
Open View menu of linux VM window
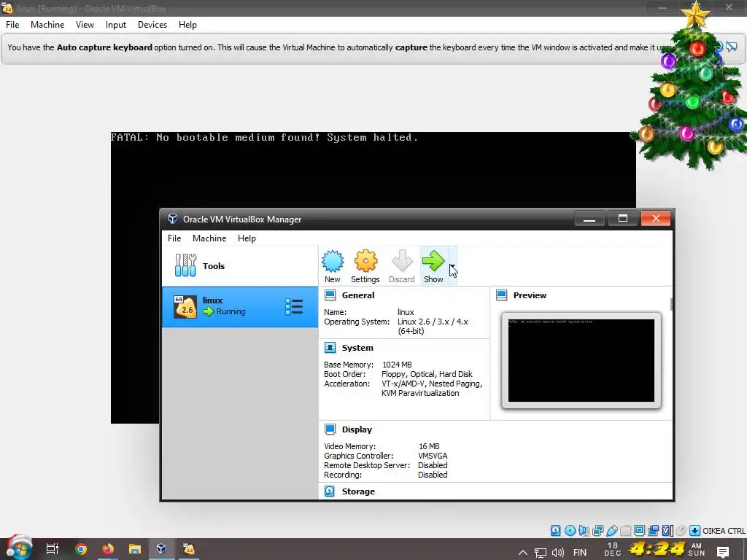(85, 25)
